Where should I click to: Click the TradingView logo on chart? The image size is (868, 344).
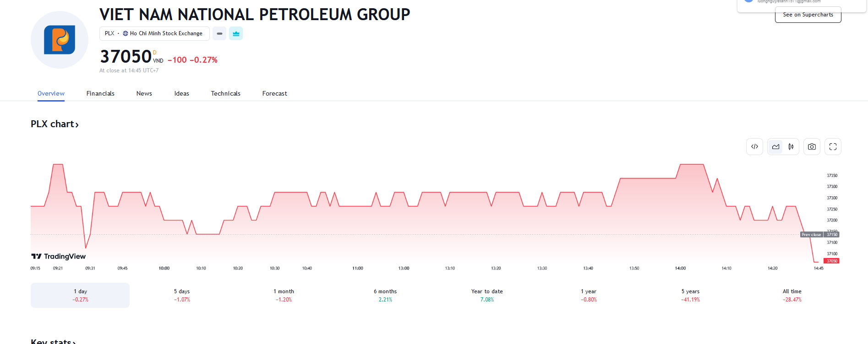[x=59, y=256]
